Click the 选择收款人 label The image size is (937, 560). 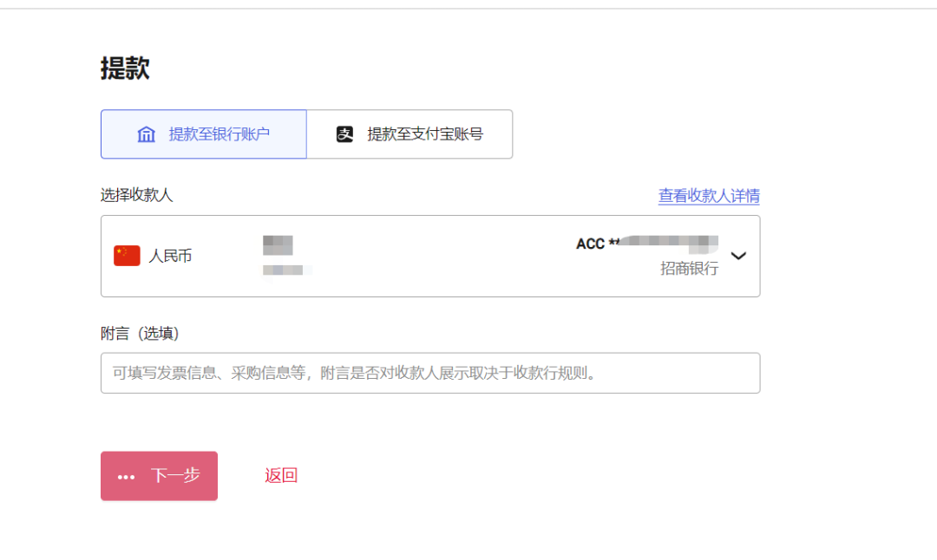(137, 195)
